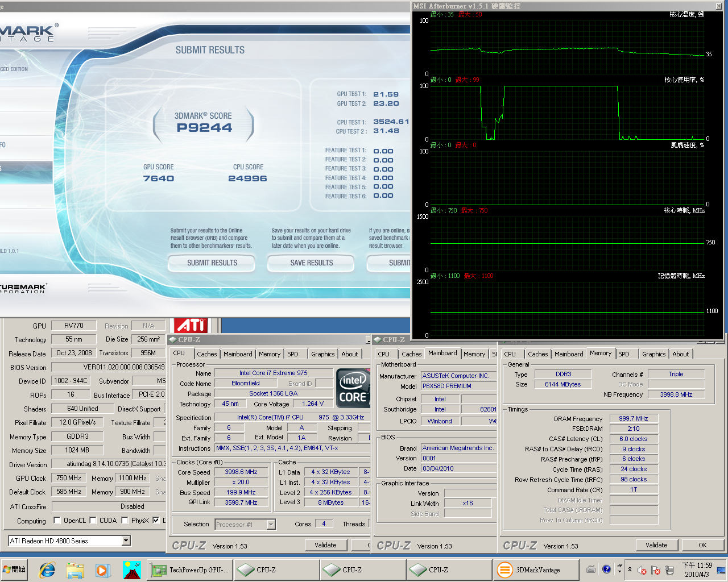
Task: Click the CPU score value 24996
Action: tap(247, 178)
